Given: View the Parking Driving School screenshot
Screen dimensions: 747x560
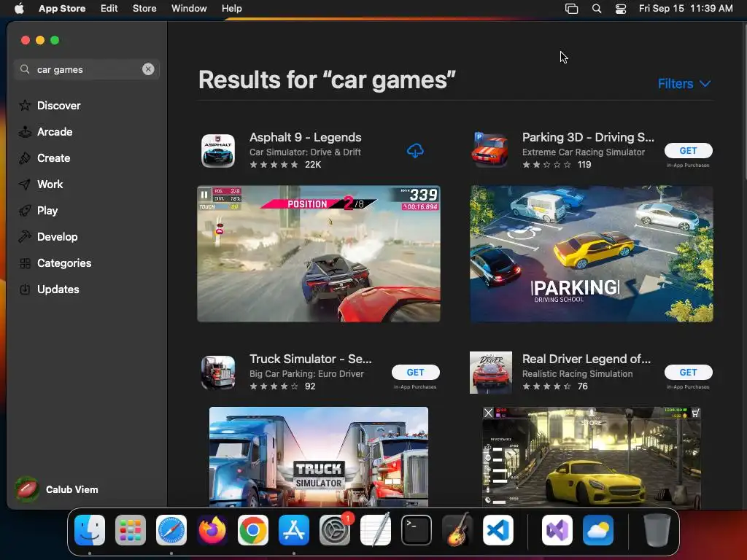Looking at the screenshot, I should [592, 254].
